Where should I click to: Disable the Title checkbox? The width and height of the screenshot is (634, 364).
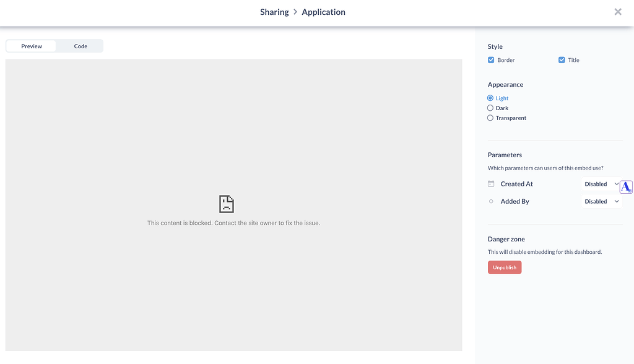tap(560, 59)
